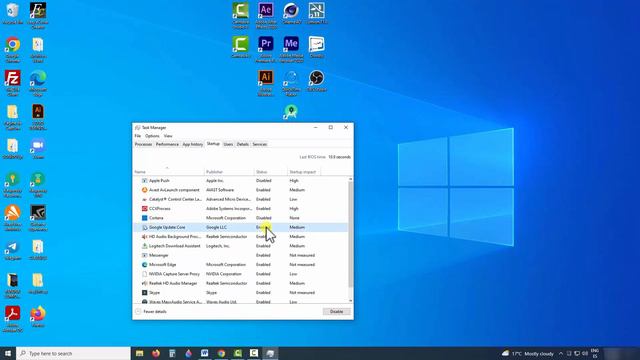Open Chrome from the taskbar
640x360 pixels.
221,353
